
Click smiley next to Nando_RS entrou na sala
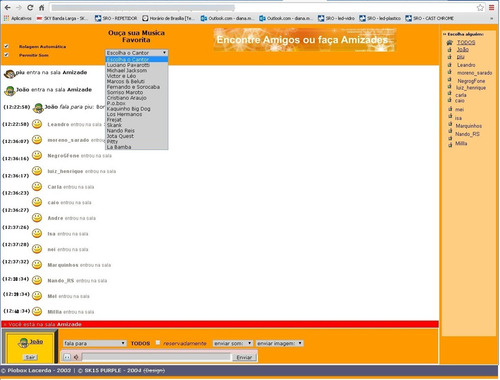click(x=37, y=280)
